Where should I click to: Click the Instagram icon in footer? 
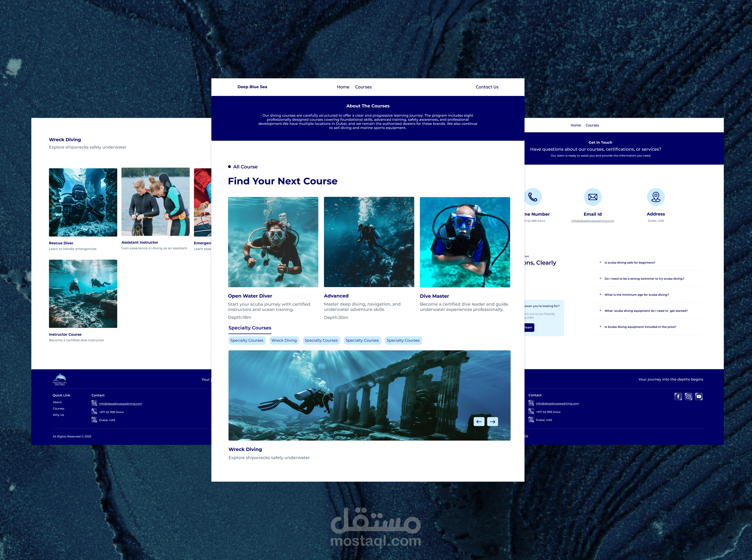tap(688, 397)
